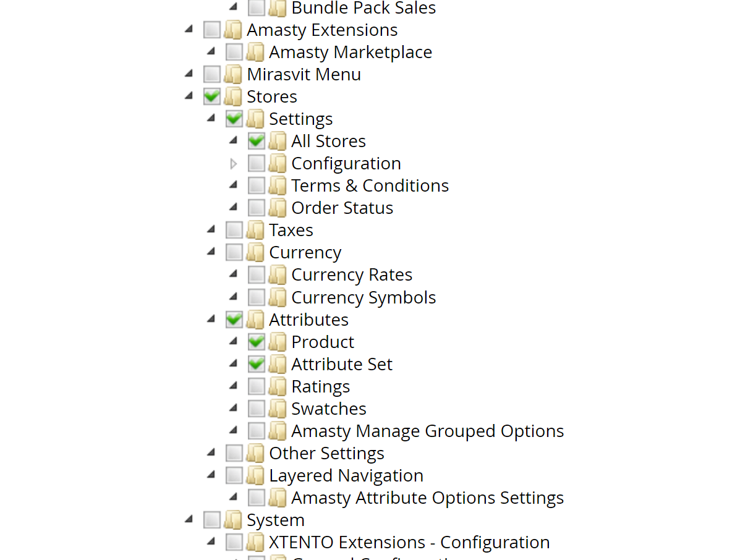Click the folder icon beside the Currency row
The height and width of the screenshot is (560, 748).
[x=255, y=252]
